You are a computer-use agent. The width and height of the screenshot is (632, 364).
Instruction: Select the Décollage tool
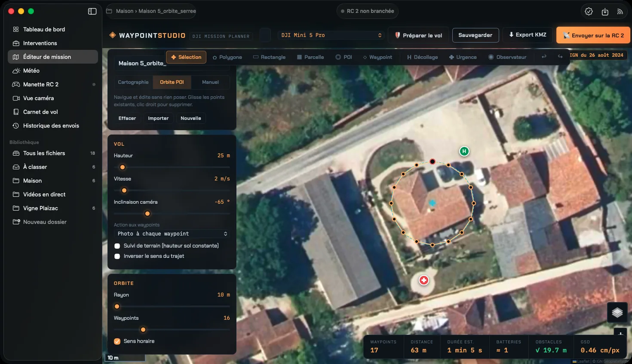tap(422, 57)
